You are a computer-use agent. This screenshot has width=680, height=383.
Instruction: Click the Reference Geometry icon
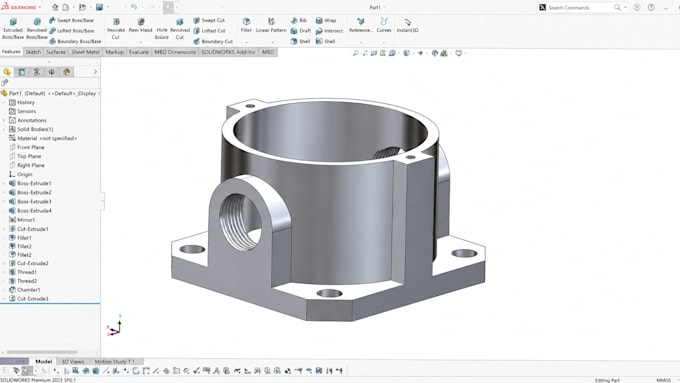coord(360,21)
